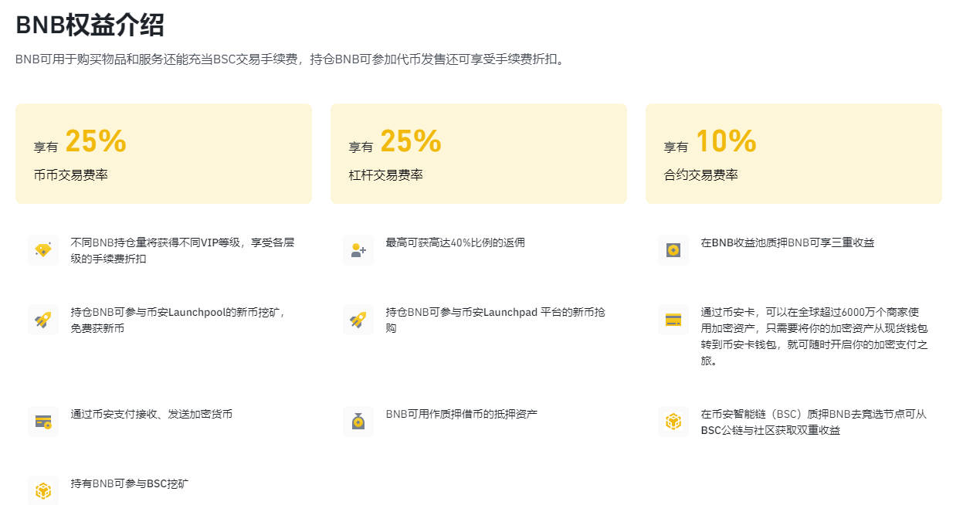The height and width of the screenshot is (505, 980).
Task: Select the 25% 币币交易费率 card
Action: [x=164, y=154]
